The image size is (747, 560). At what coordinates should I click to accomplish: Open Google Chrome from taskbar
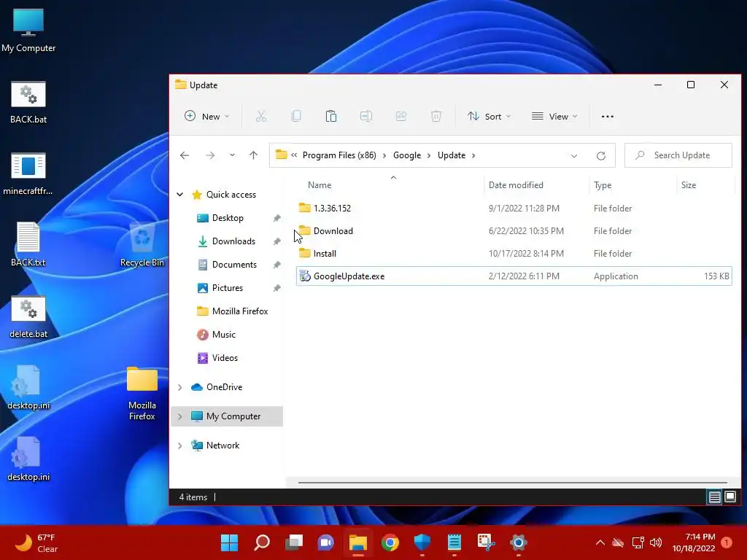pyautogui.click(x=390, y=542)
